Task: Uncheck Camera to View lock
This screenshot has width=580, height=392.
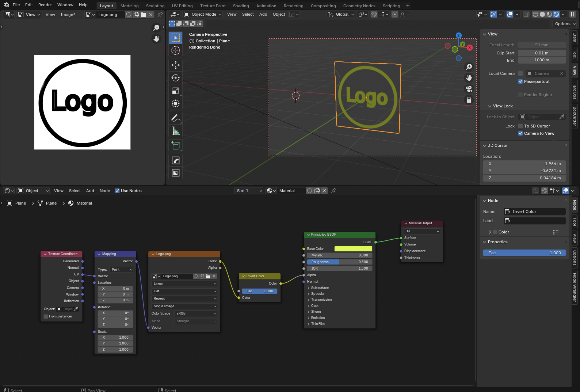Action: (x=520, y=133)
